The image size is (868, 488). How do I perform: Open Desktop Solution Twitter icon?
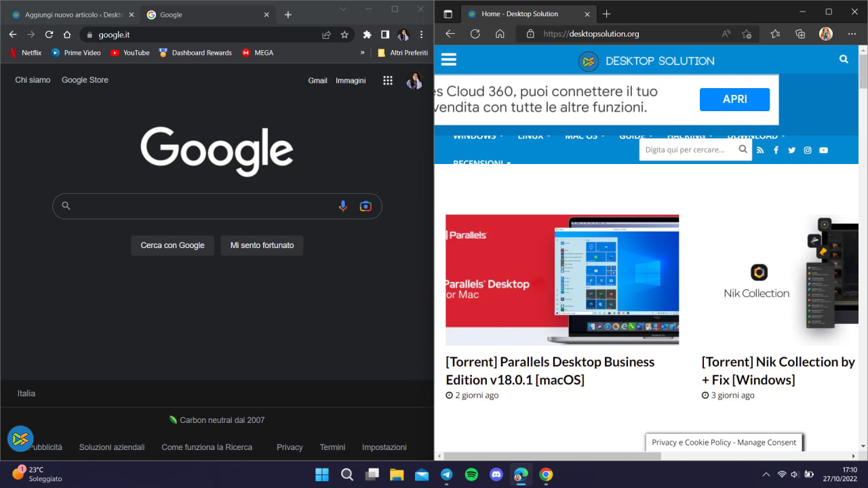[791, 150]
